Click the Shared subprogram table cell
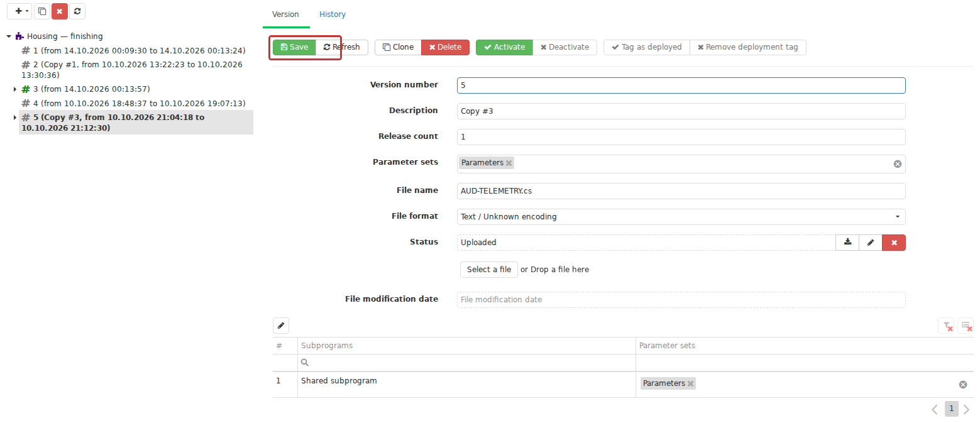The height and width of the screenshot is (423, 980). click(x=466, y=384)
